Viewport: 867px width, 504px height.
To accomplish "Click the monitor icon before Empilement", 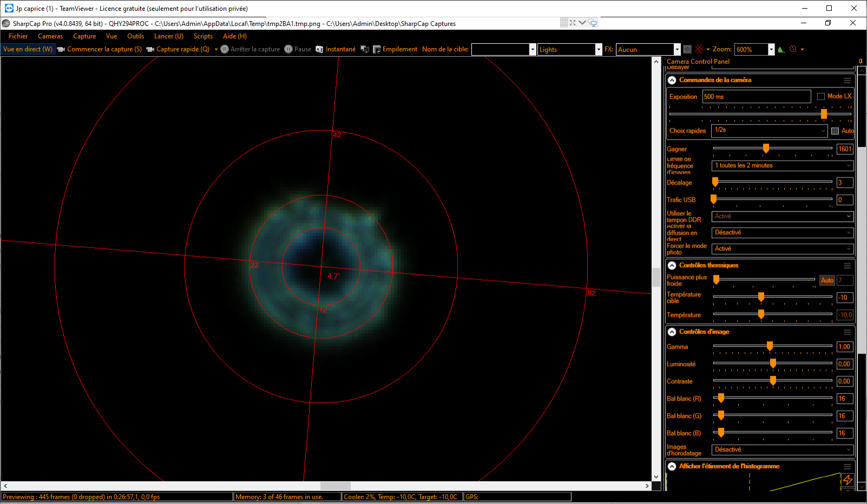I will [x=365, y=49].
